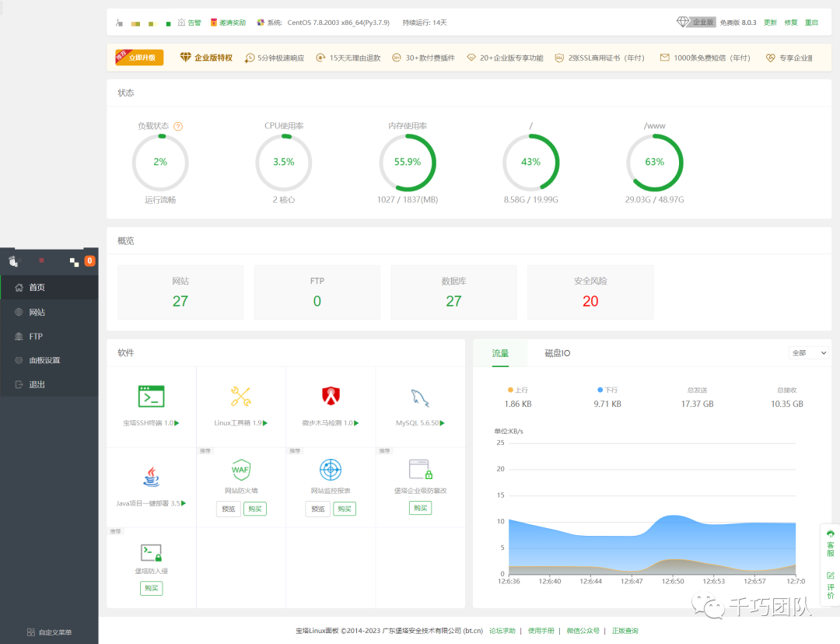Select 网站 in the sidebar menu
840x644 pixels.
pyautogui.click(x=49, y=312)
